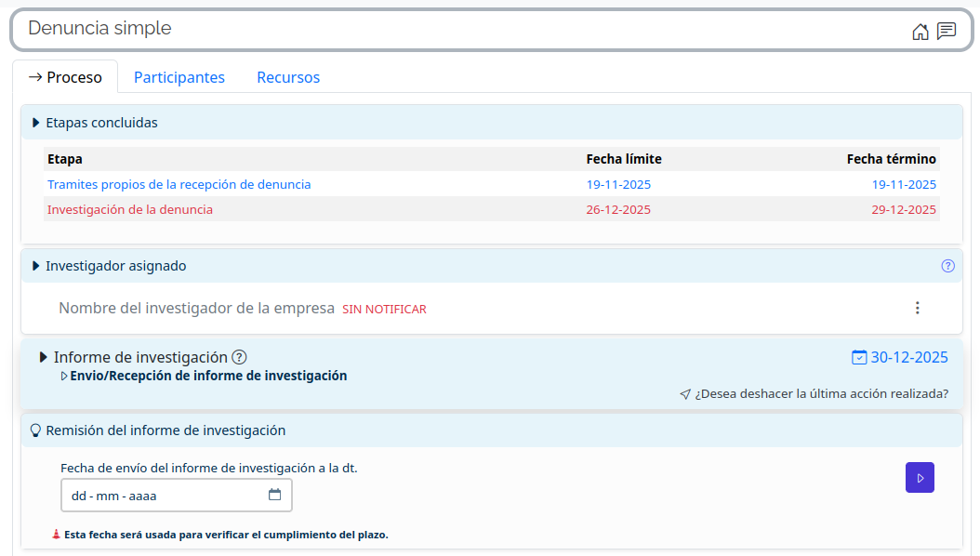
Task: Open the comments chat icon
Action: click(947, 32)
